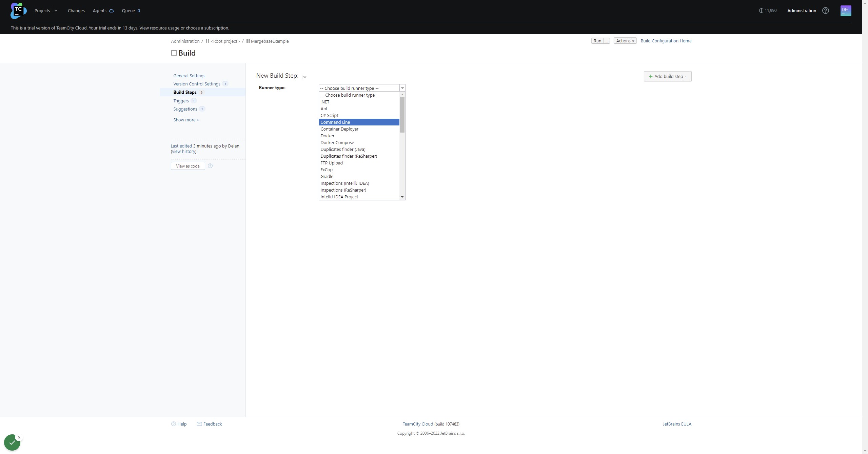The image size is (868, 454).
Task: Click the help icon beside View as code
Action: 210,166
